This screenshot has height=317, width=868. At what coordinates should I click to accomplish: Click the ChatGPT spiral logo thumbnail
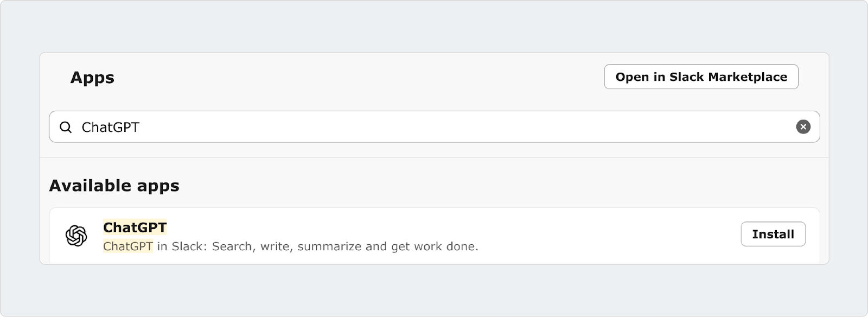pos(76,234)
